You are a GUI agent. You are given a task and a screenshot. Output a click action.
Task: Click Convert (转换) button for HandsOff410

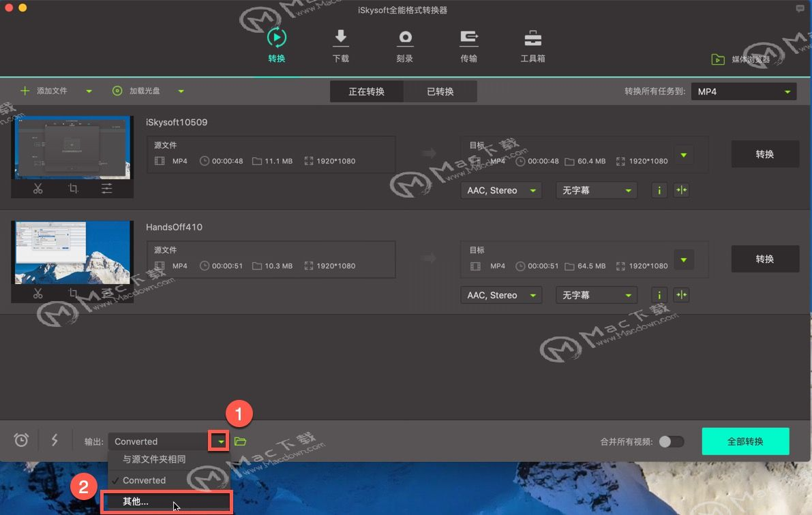point(765,259)
